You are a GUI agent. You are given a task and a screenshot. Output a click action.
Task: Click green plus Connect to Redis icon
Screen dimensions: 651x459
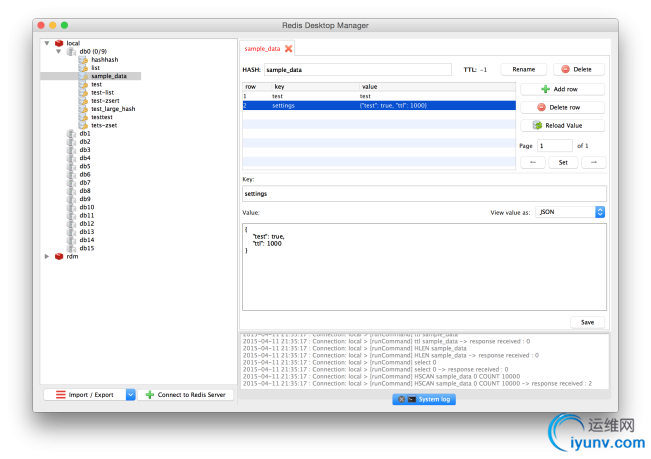pos(150,395)
